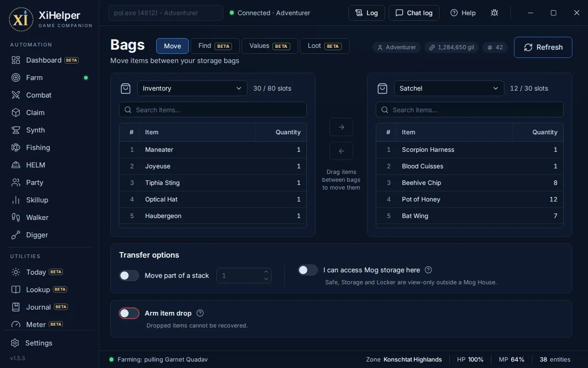The height and width of the screenshot is (368, 588).
Task: Click the left bag icon beside Inventory
Action: pos(125,88)
